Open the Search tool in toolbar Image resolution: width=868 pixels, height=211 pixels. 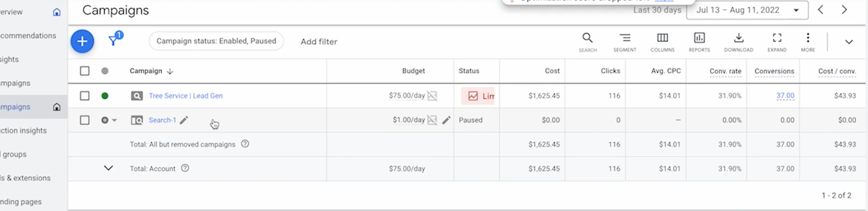(x=588, y=42)
